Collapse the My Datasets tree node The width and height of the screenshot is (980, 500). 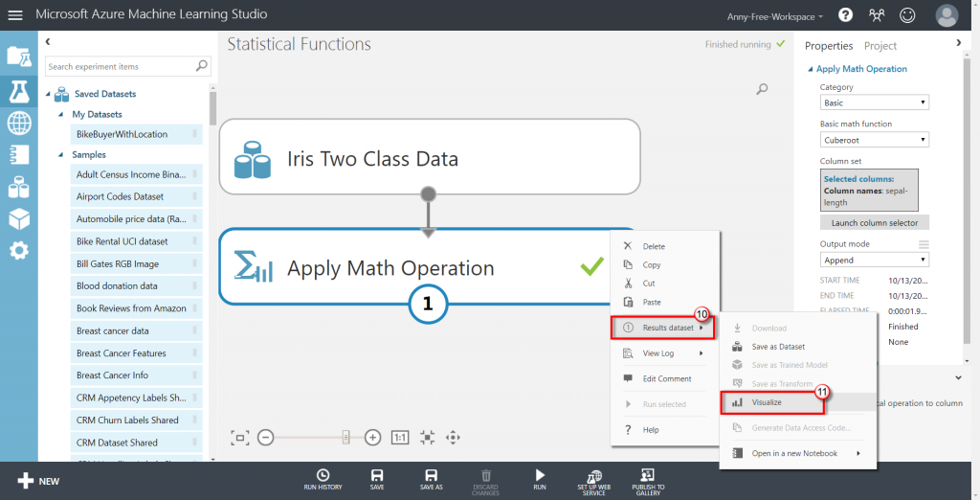tap(60, 115)
